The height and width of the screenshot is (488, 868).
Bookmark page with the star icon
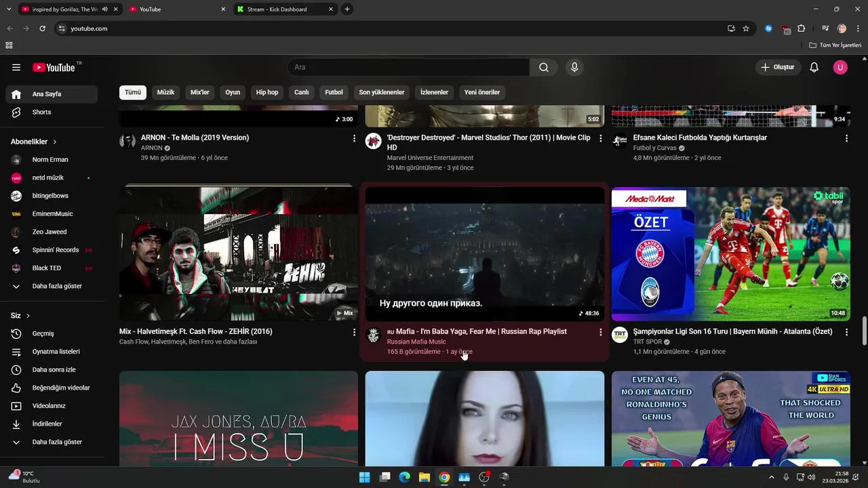coord(746,28)
